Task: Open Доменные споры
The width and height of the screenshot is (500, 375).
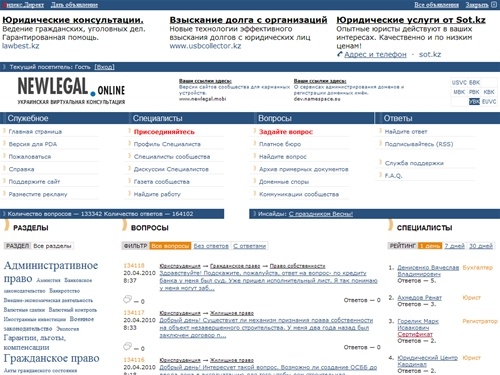Action: click(x=284, y=182)
